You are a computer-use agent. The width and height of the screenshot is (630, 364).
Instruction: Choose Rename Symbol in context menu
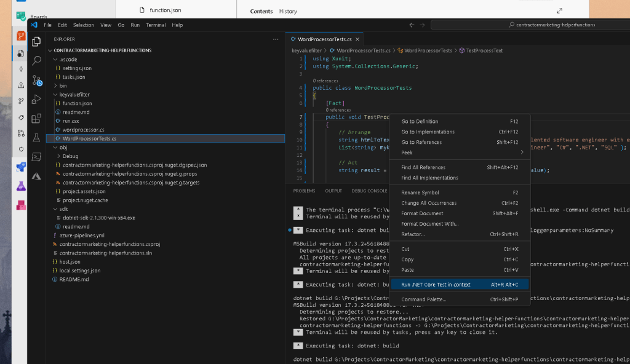[x=460, y=192]
